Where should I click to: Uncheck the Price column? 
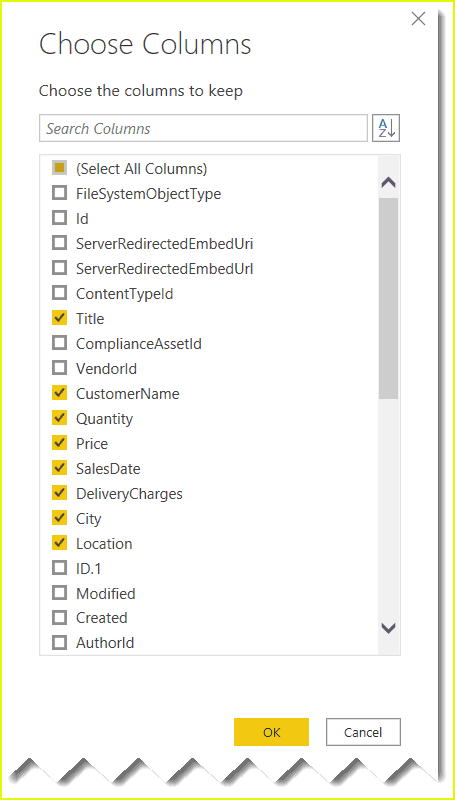60,443
